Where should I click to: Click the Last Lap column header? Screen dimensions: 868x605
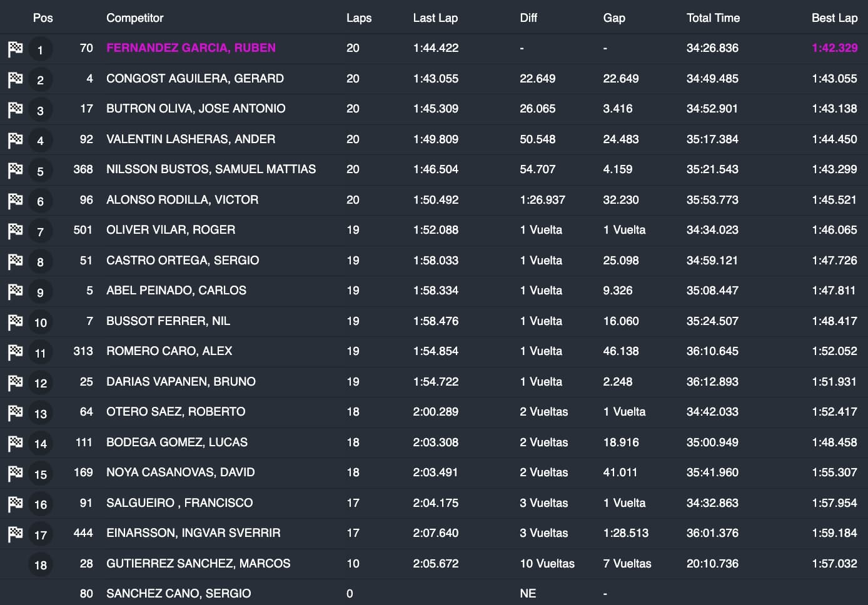435,18
